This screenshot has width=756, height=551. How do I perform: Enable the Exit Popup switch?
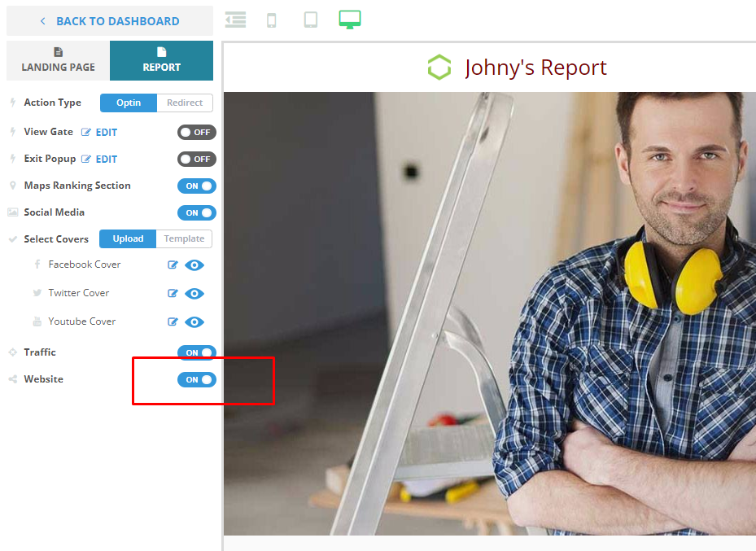[x=196, y=159]
